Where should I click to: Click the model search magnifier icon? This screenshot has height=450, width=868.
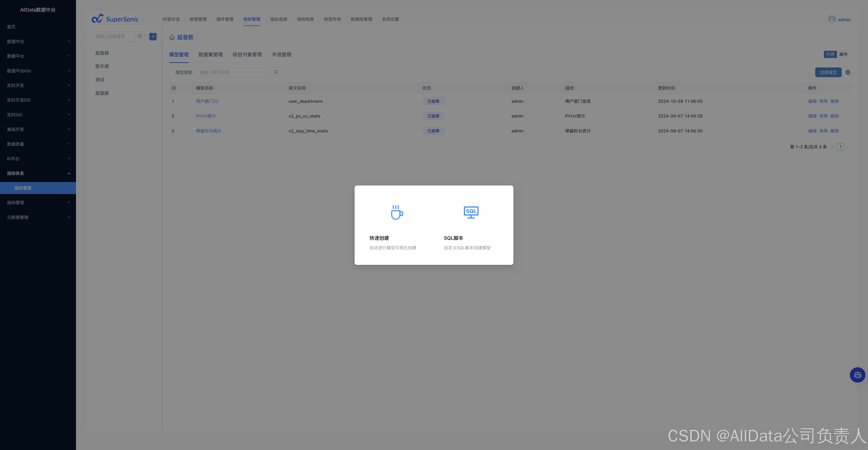pyautogui.click(x=276, y=72)
